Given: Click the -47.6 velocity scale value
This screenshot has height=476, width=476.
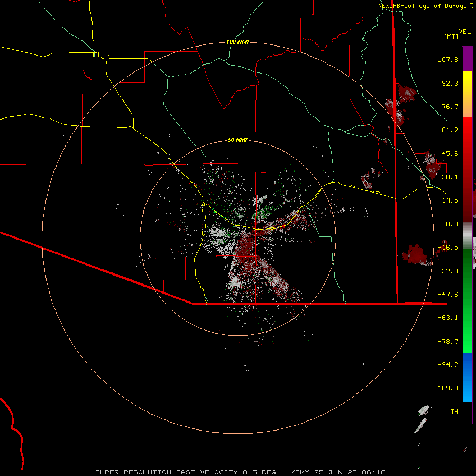Looking at the screenshot, I should (448, 295).
